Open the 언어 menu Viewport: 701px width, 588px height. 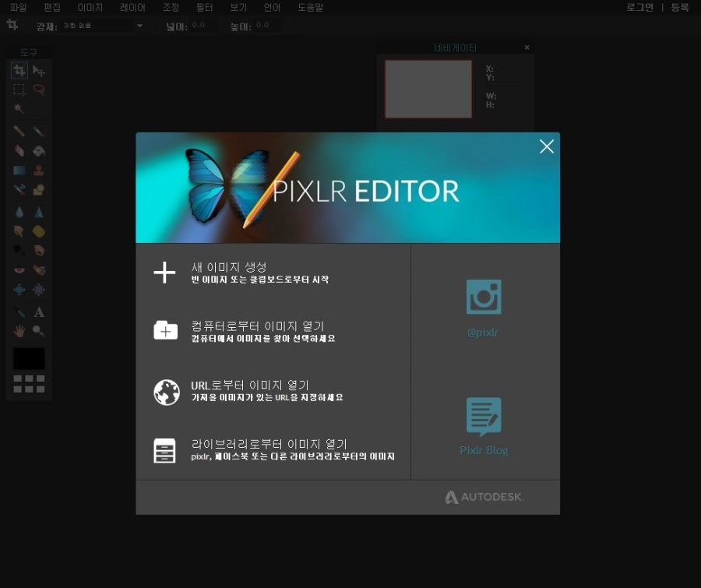[x=272, y=7]
